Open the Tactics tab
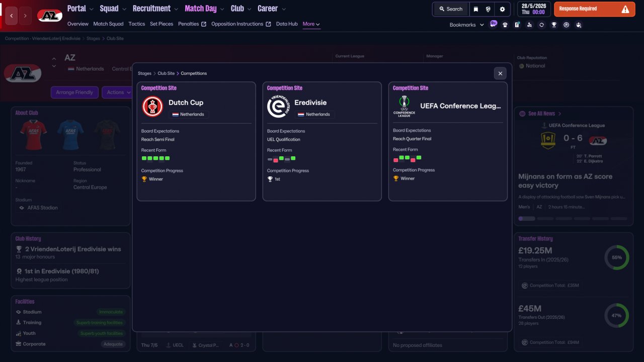Image resolution: width=644 pixels, height=362 pixels. pyautogui.click(x=137, y=24)
